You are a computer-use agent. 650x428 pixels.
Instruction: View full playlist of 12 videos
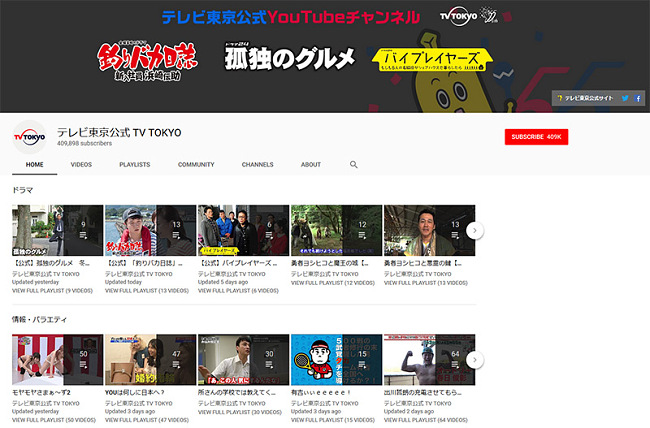click(x=333, y=283)
